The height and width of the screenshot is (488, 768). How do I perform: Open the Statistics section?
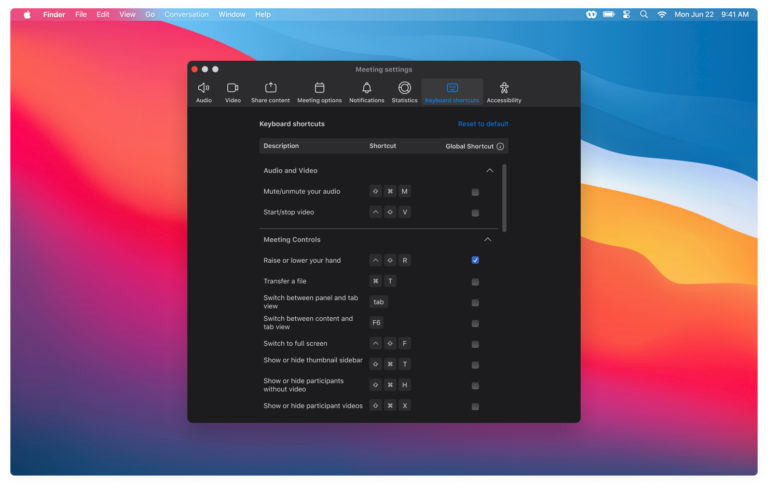(404, 92)
